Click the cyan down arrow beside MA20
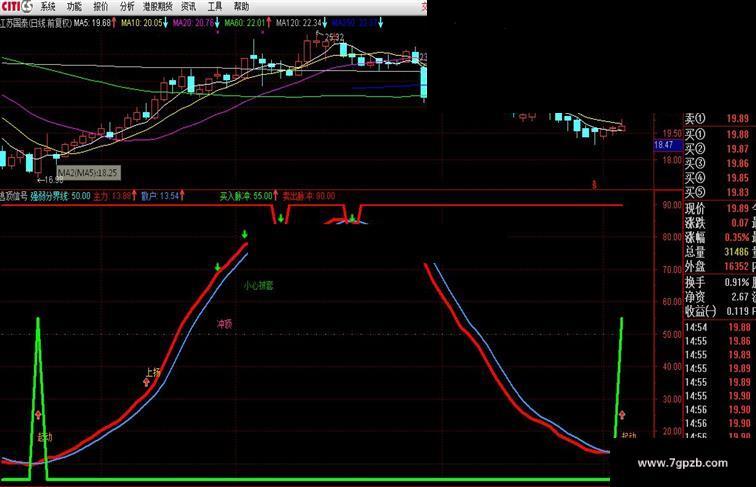Screen dimensions: 756x487 217,23
